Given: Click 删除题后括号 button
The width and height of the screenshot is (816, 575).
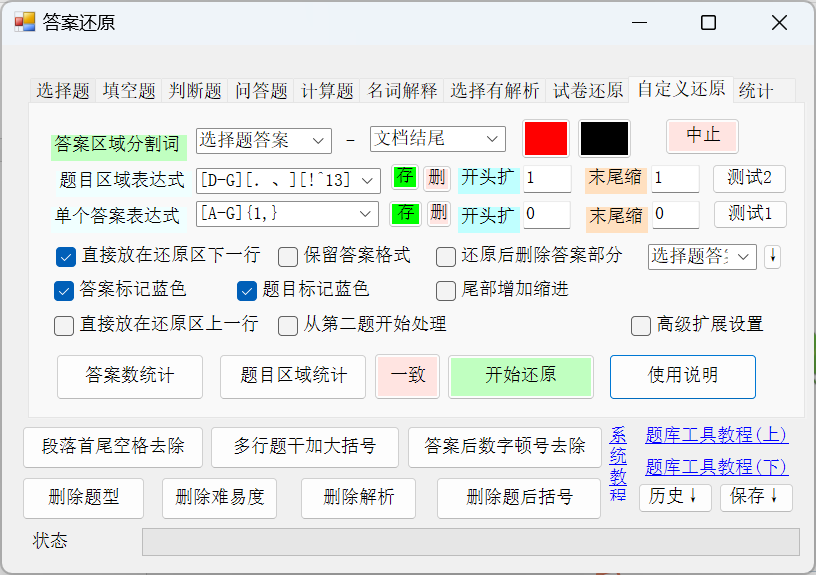Looking at the screenshot, I should click(519, 499).
